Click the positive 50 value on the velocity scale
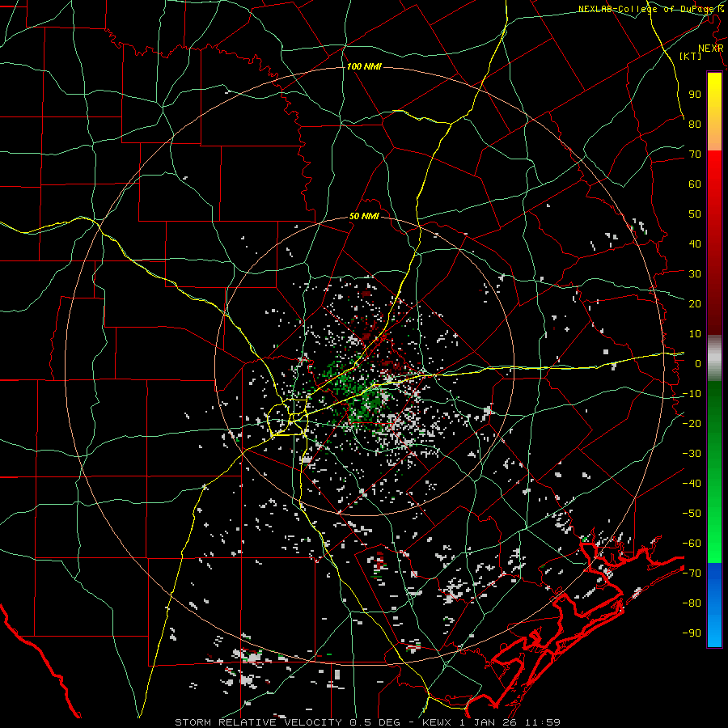The width and height of the screenshot is (728, 728). click(695, 214)
